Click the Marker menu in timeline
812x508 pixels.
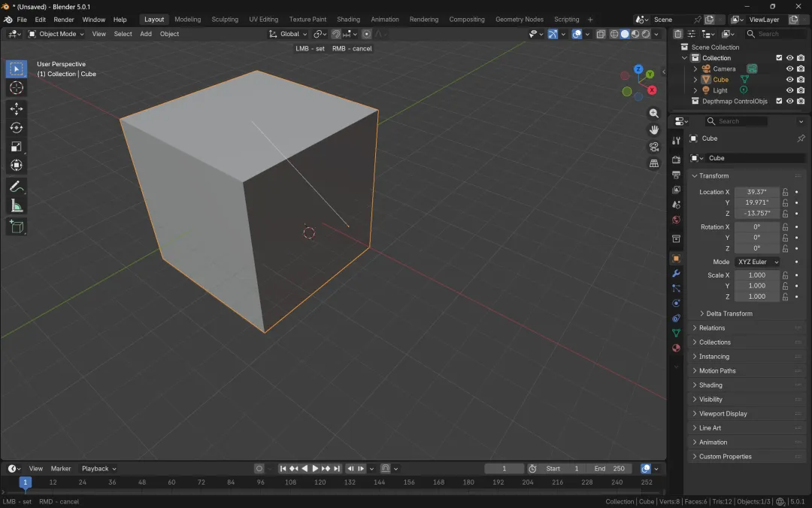tap(61, 469)
